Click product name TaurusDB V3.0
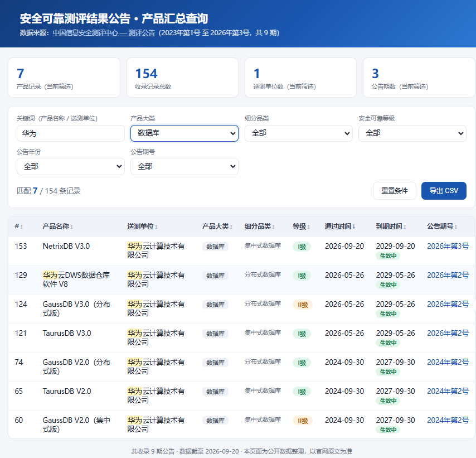The image size is (476, 458). (x=67, y=333)
